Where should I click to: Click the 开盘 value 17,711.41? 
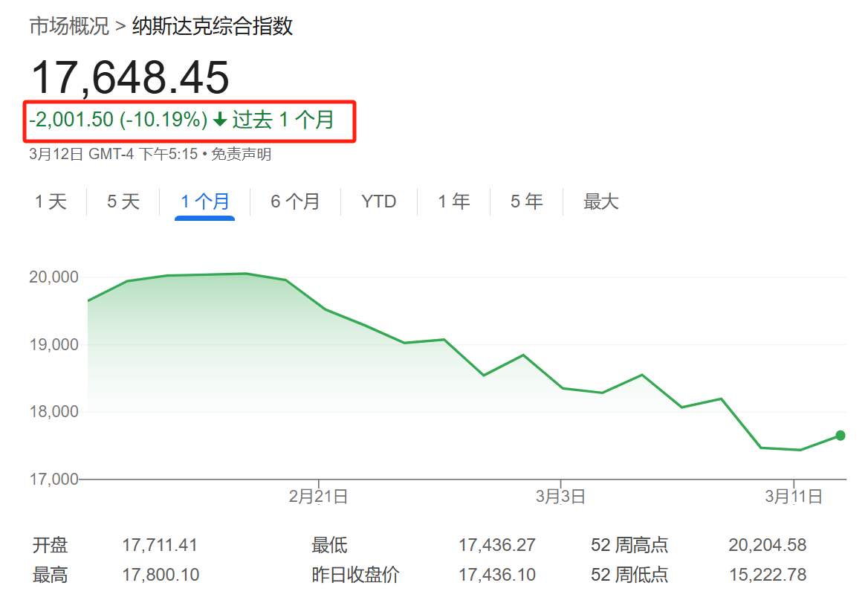click(x=160, y=546)
